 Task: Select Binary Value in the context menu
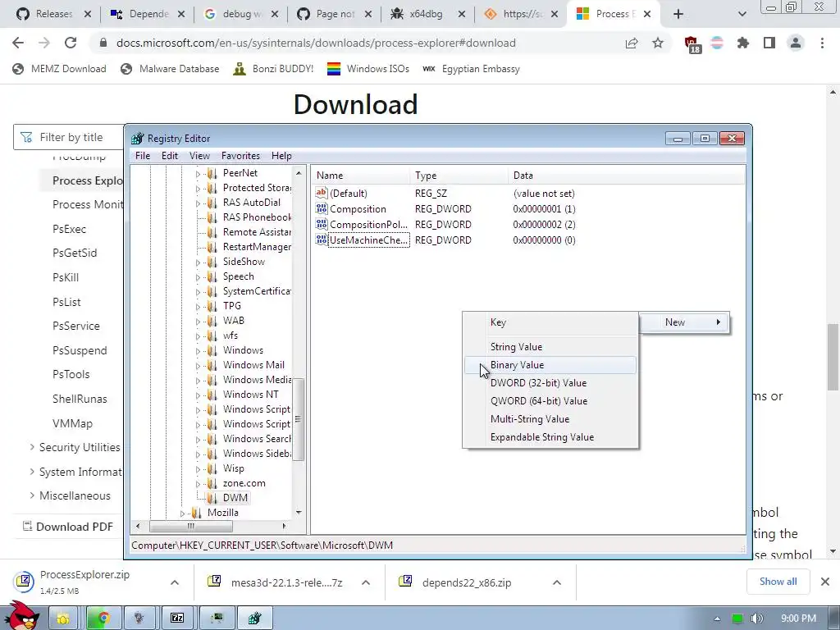click(x=550, y=365)
